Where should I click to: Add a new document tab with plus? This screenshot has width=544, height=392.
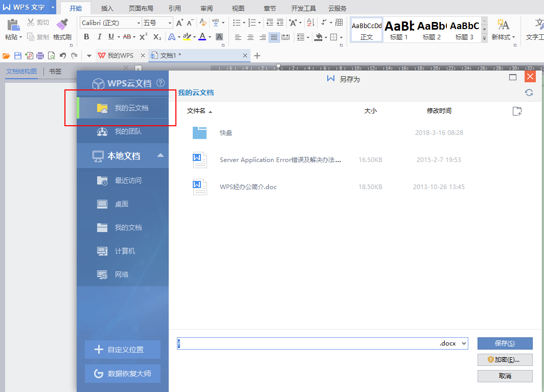coord(257,56)
